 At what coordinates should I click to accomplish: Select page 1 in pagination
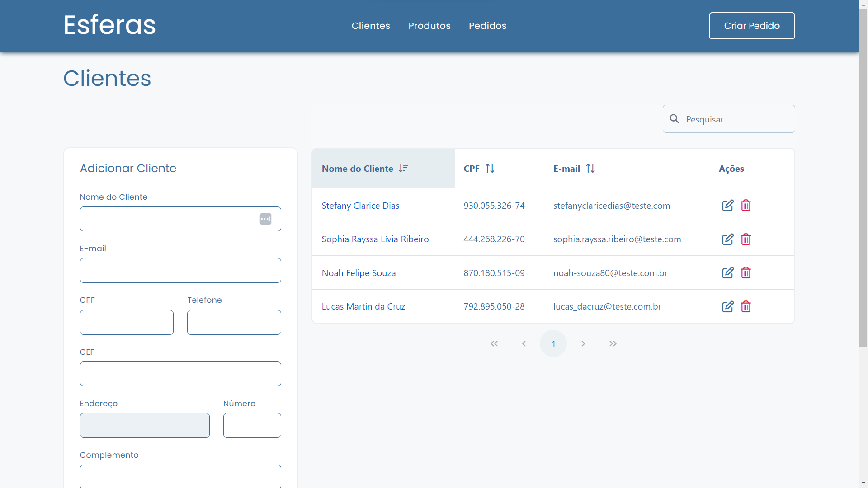pyautogui.click(x=553, y=343)
